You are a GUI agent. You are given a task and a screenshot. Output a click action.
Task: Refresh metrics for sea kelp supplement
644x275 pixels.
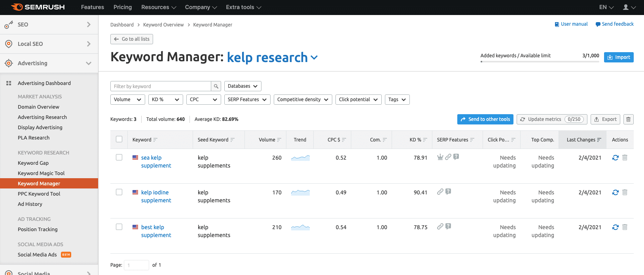pos(616,158)
